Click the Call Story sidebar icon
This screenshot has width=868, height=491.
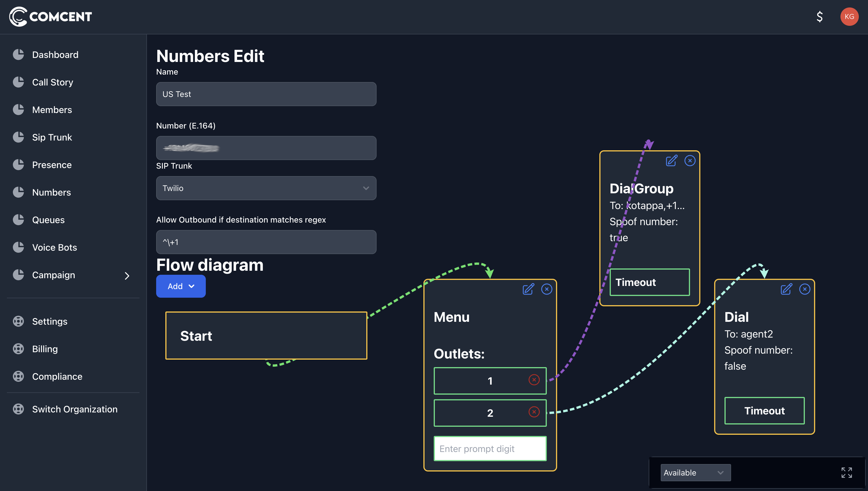click(x=19, y=82)
